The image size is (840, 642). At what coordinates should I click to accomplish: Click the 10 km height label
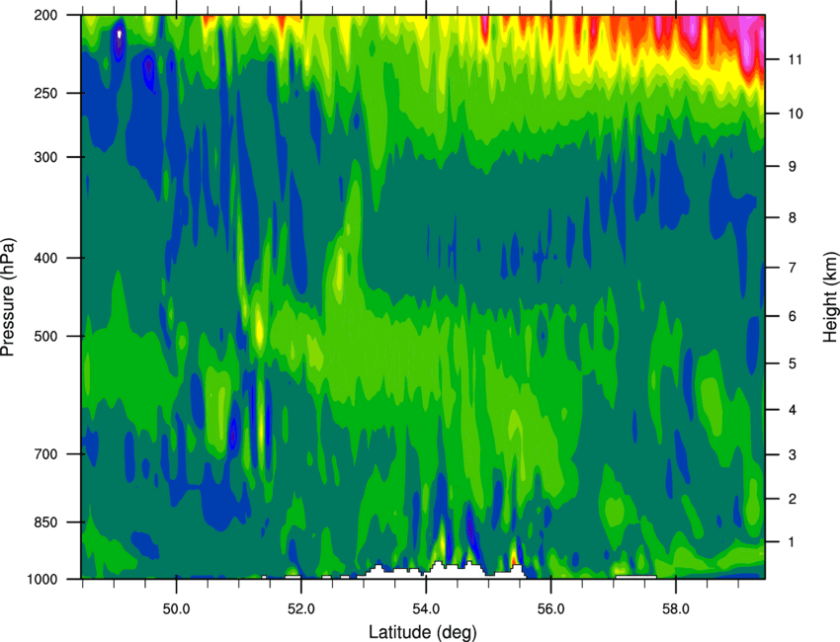796,114
